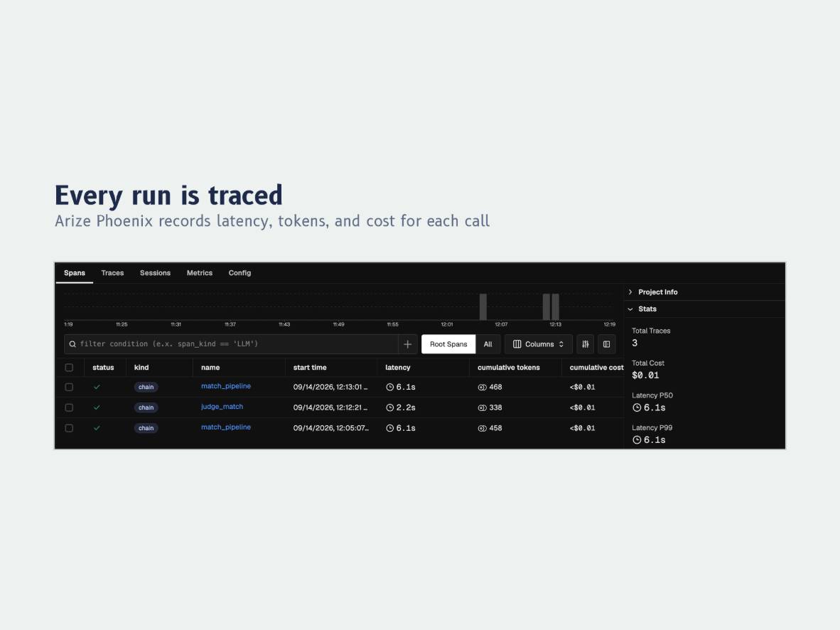Viewport: 840px width, 630px height.
Task: Open the Sessions tab
Action: (x=156, y=273)
